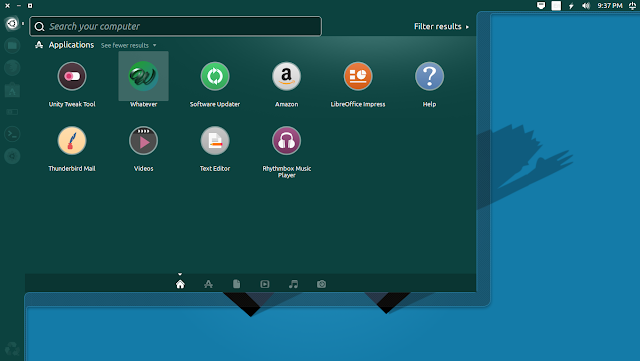Open the Amazon app
640x361 pixels.
287,76
